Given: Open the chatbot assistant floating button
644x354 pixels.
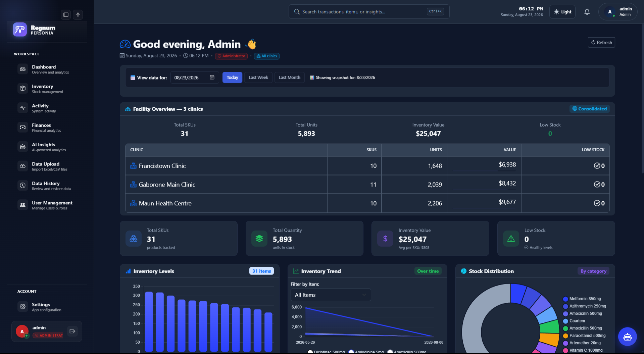Looking at the screenshot, I should 627,337.
